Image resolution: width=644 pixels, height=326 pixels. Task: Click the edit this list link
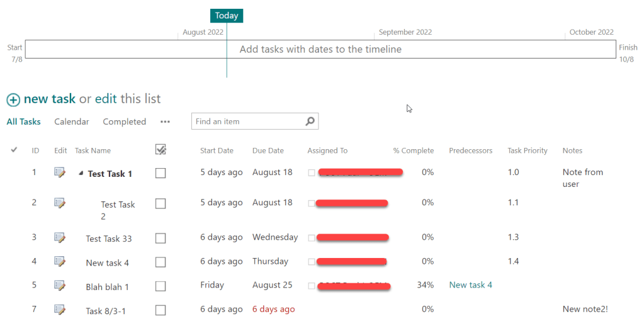(x=106, y=99)
